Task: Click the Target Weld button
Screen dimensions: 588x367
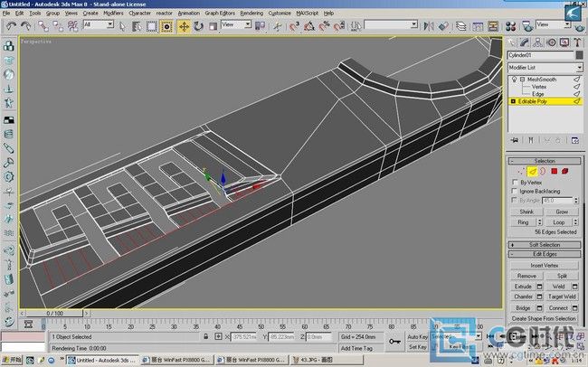Action: click(562, 296)
